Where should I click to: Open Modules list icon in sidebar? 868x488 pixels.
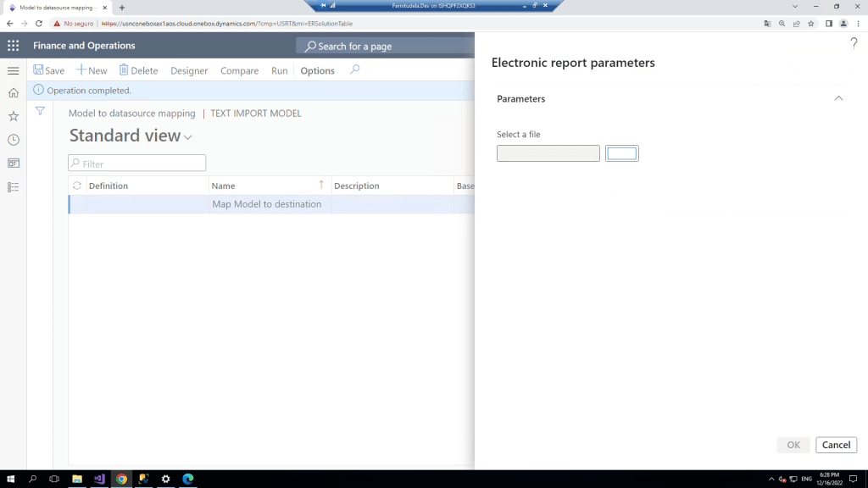click(13, 186)
